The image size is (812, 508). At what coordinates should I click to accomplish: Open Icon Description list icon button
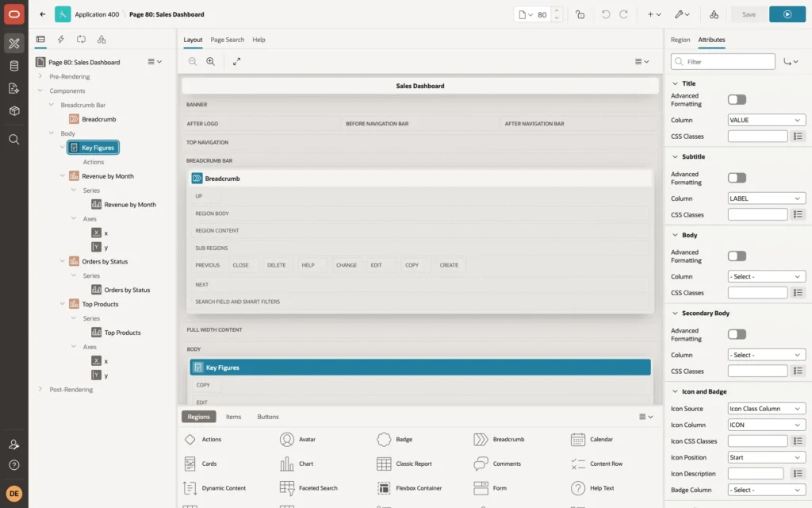tap(798, 474)
